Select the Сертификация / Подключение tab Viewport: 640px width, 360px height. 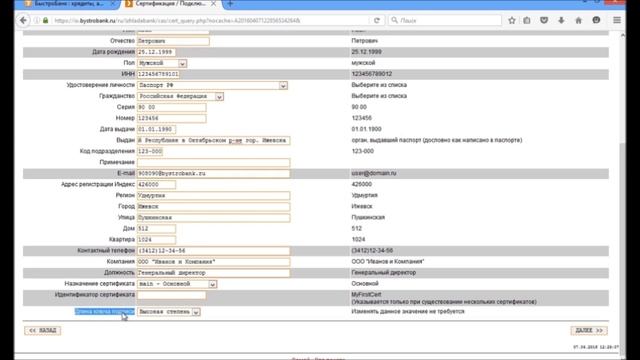(x=171, y=4)
